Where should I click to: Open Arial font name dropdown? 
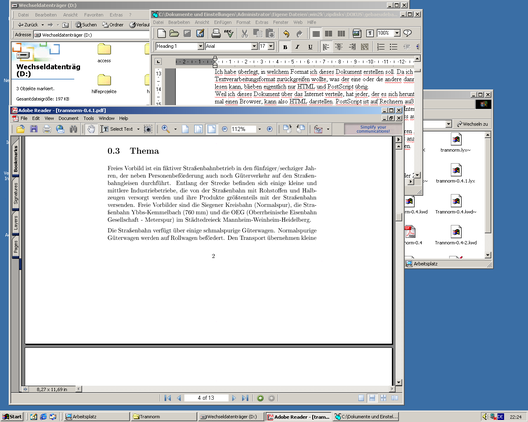tap(255, 46)
